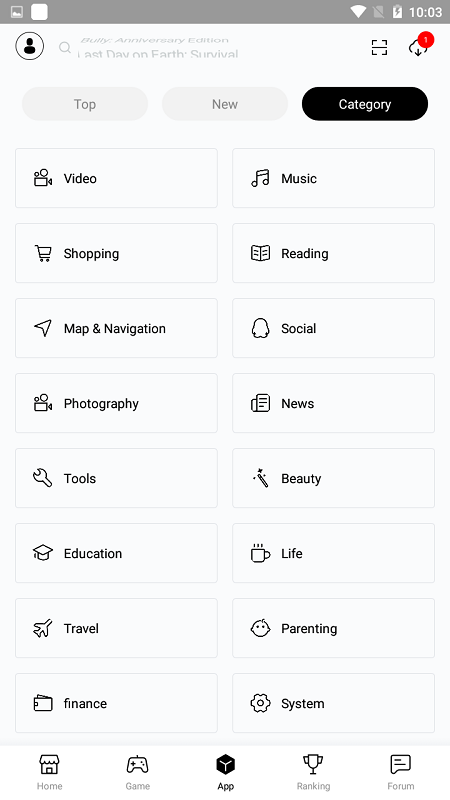Open the user profile avatar icon
This screenshot has width=450, height=800.
[30, 46]
